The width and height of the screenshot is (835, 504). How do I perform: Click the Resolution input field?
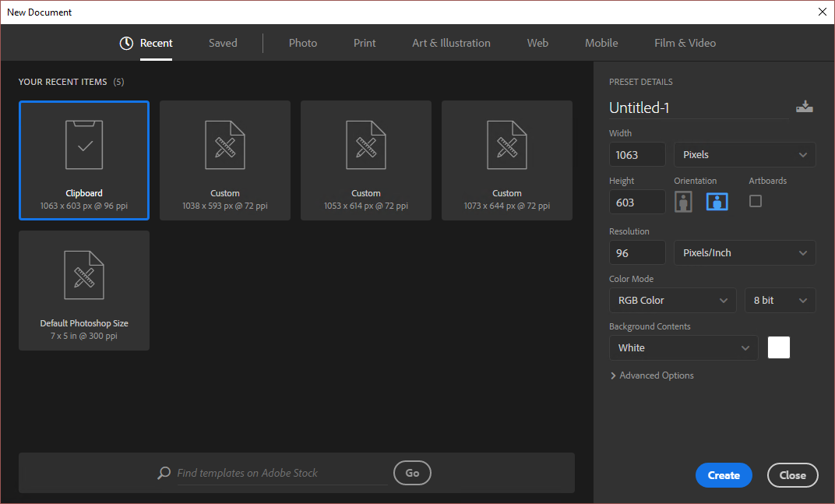pos(637,252)
